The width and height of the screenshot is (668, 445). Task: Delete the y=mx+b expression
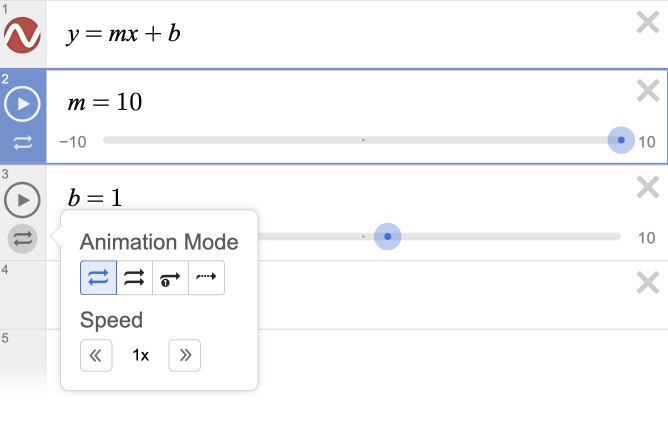(648, 24)
